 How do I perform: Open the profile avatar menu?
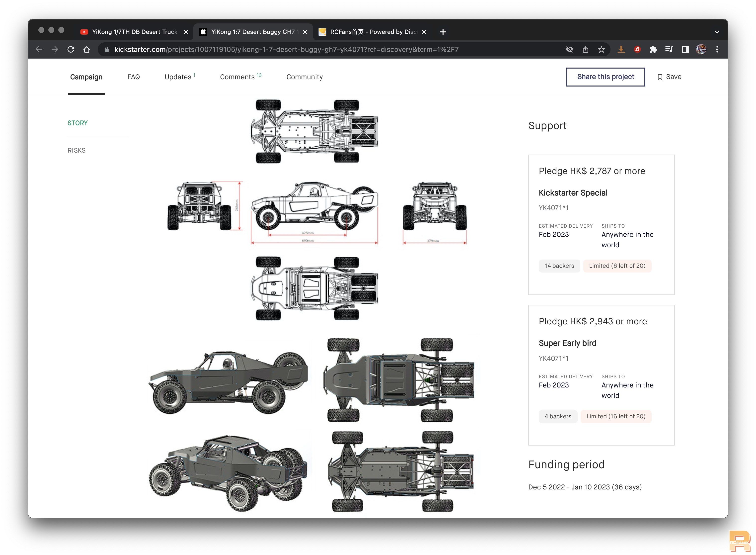pos(701,49)
